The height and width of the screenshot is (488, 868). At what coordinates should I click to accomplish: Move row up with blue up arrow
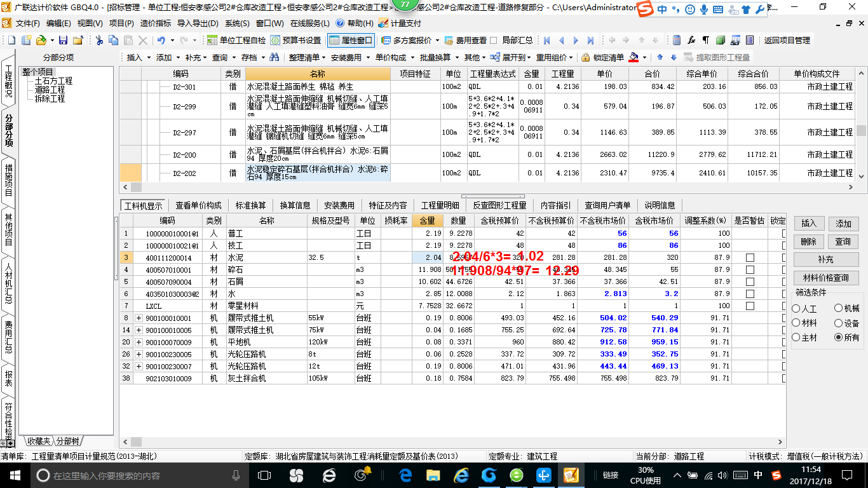[660, 57]
